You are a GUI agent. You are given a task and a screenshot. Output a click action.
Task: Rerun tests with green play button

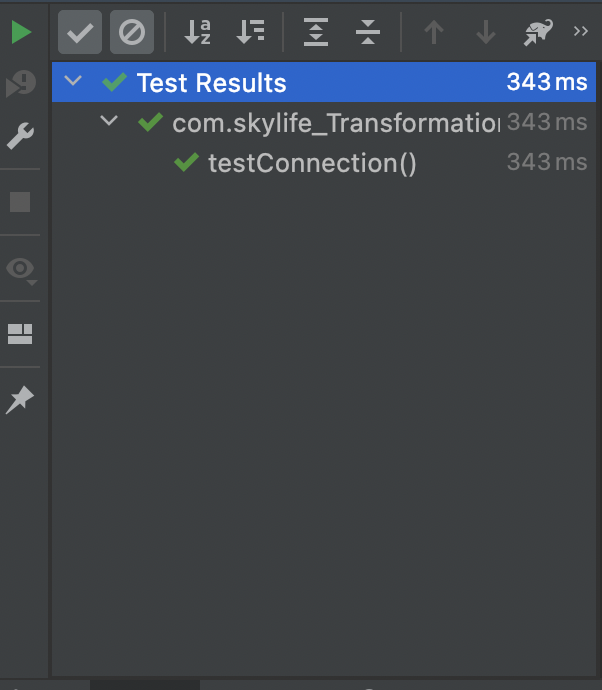pos(21,32)
